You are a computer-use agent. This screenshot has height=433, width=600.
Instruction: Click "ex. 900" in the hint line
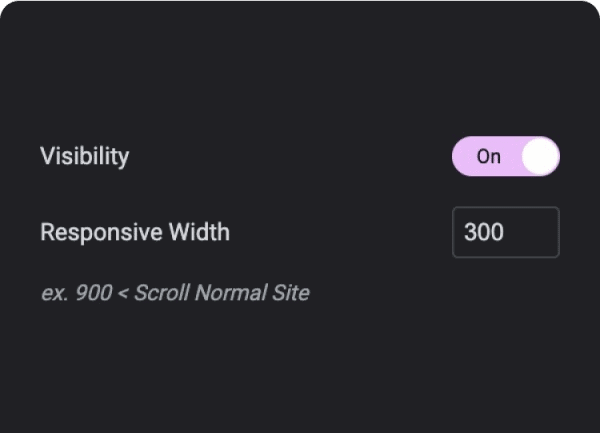click(x=76, y=293)
